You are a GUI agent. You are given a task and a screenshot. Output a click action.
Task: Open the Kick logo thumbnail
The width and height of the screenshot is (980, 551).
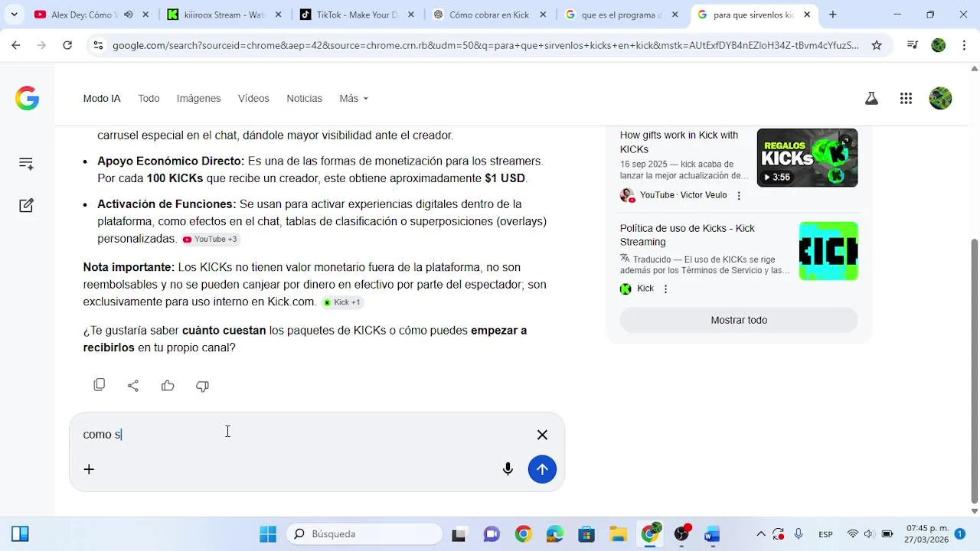[x=828, y=251]
